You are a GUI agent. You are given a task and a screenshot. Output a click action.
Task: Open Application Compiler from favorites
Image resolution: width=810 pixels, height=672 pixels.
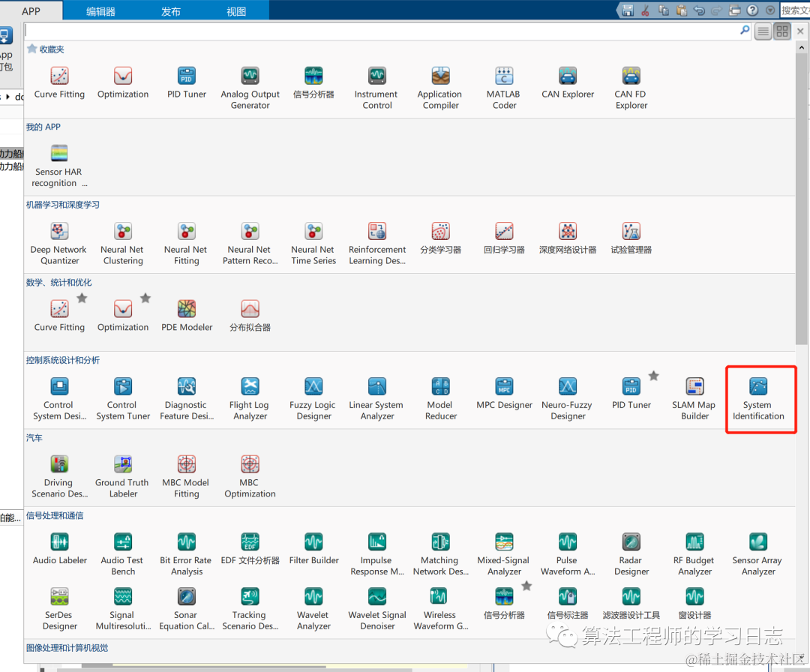click(x=441, y=88)
